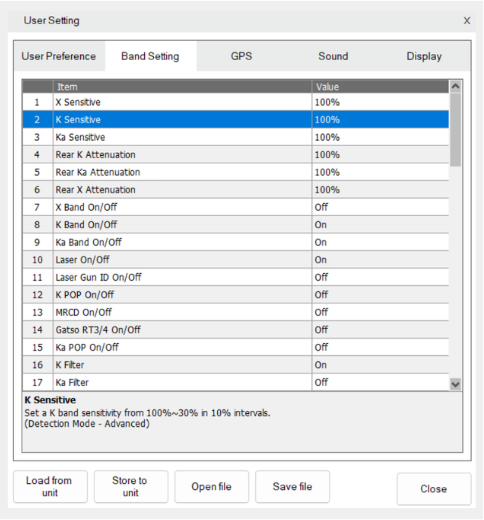Select the MRCD On/Off row
The image size is (484, 520).
tap(236, 312)
